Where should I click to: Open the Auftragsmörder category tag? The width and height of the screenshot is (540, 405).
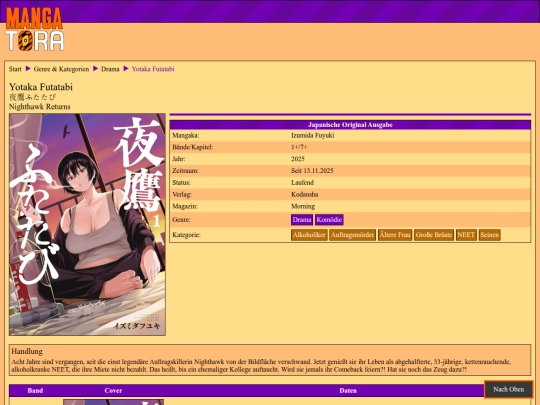(x=352, y=235)
